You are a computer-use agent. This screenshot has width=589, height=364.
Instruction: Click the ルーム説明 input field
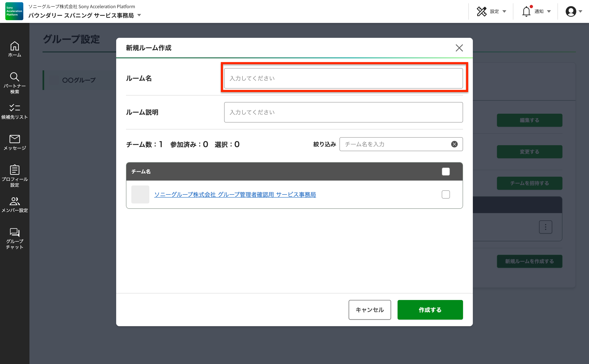click(x=343, y=112)
